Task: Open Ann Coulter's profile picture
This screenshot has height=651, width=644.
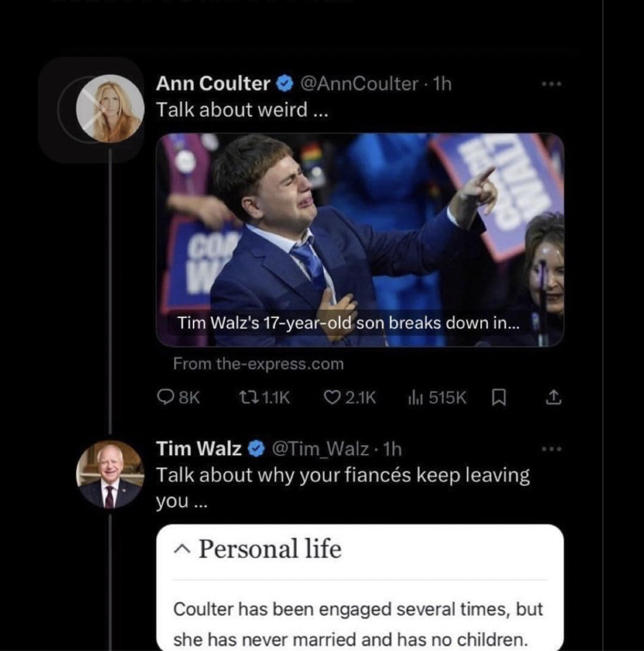Action: 110,109
